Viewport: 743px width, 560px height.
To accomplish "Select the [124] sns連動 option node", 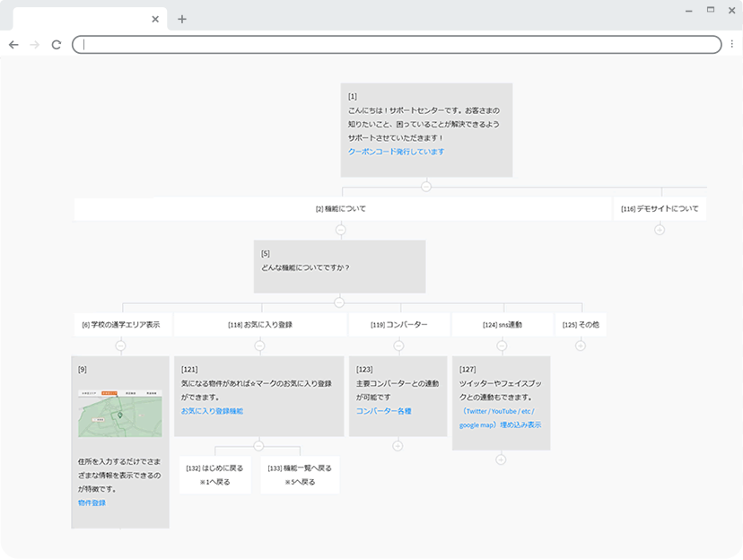I will [502, 324].
